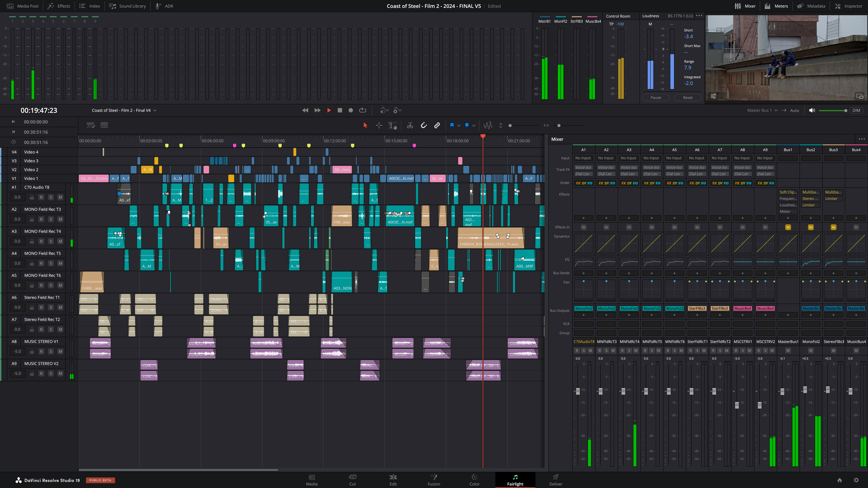
Task: Mute track A1 C70 Audio T8
Action: pos(60,197)
